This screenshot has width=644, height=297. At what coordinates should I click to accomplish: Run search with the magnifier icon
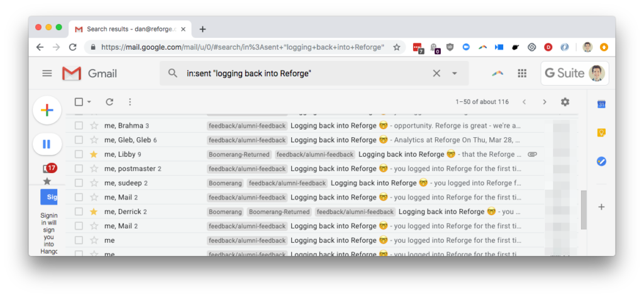(x=173, y=73)
